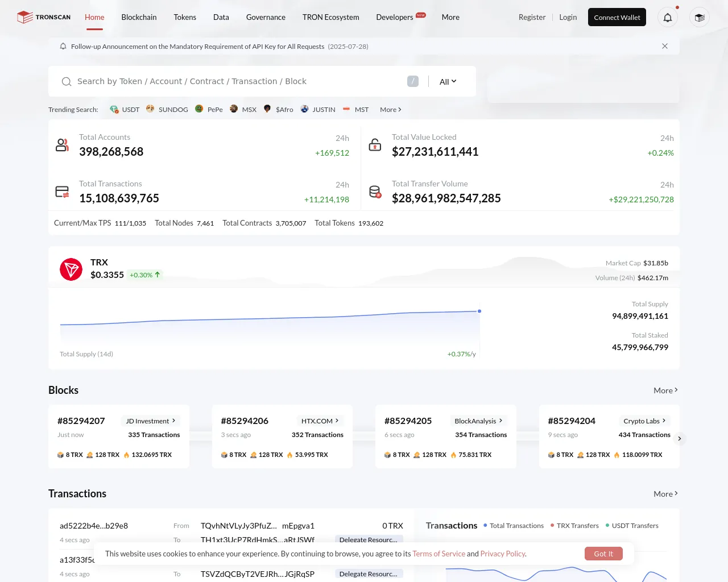Expand Transactions section More link
This screenshot has width=728, height=582.
pos(665,494)
